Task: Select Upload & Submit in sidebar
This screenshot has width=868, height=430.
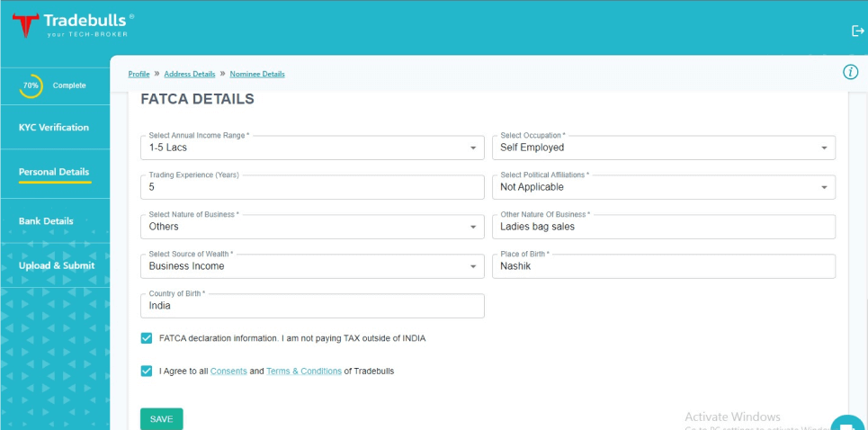Action: pyautogui.click(x=56, y=265)
